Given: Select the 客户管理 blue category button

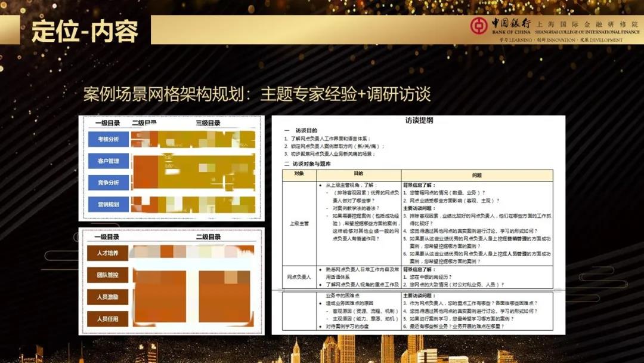Looking at the screenshot, I should coord(104,161).
